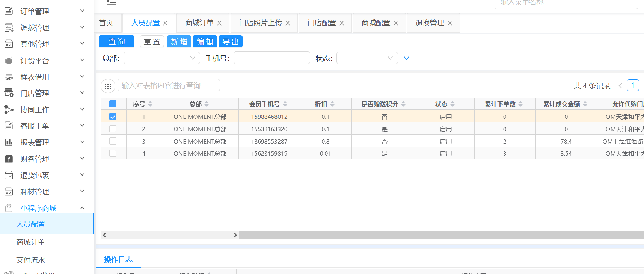Click the 查询 button

point(116,41)
